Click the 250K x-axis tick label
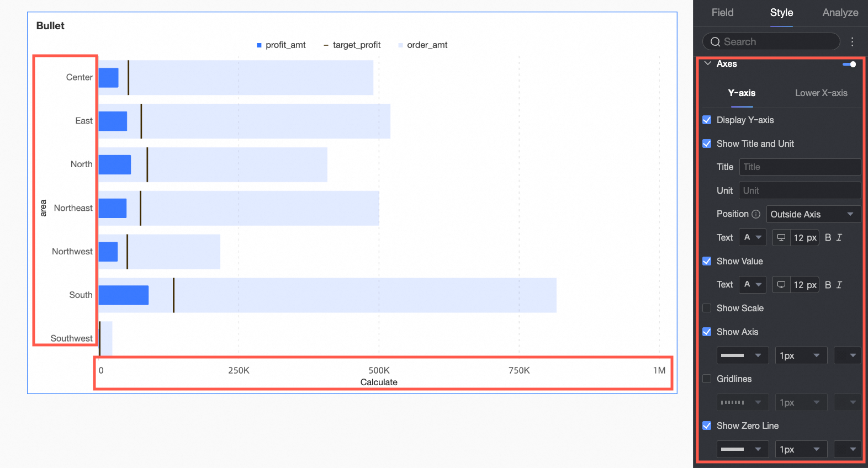The width and height of the screenshot is (868, 468). (x=239, y=370)
